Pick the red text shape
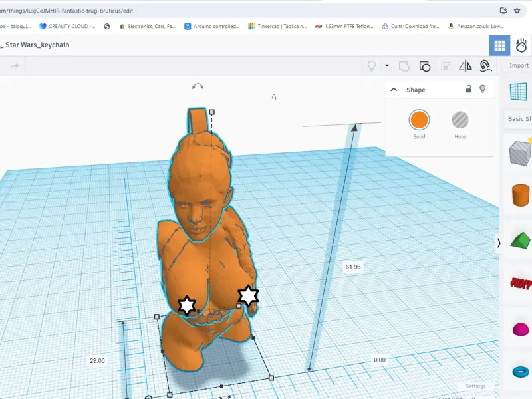 click(x=521, y=283)
